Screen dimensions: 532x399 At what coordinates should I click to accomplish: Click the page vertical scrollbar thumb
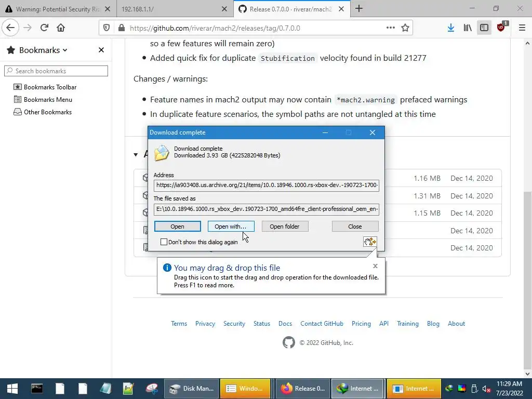click(527, 281)
